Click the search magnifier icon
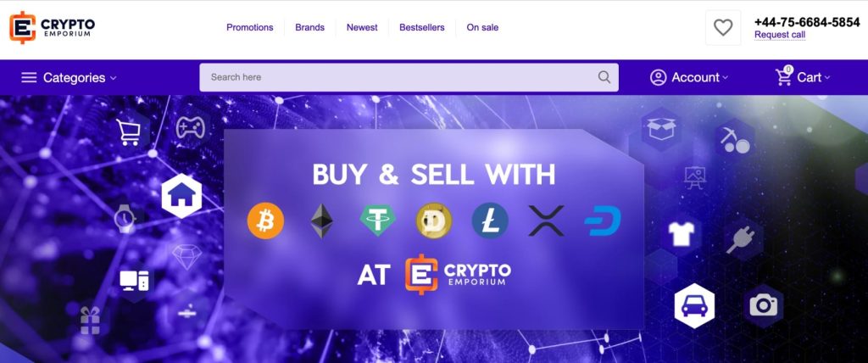This screenshot has height=363, width=868. coord(604,77)
